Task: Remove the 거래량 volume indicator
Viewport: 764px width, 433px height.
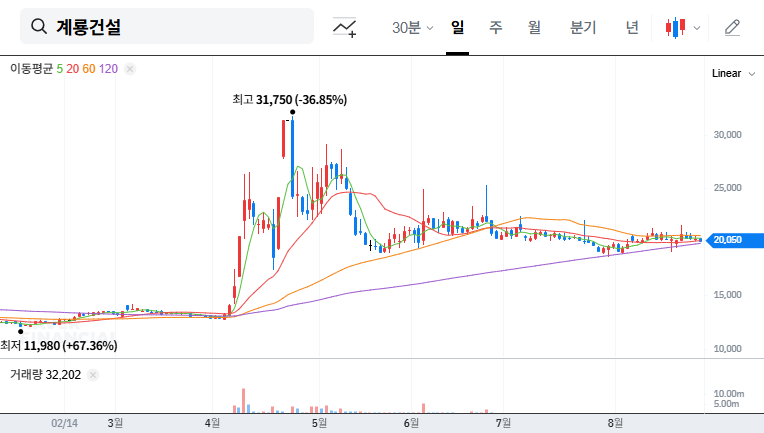Action: coord(93,375)
